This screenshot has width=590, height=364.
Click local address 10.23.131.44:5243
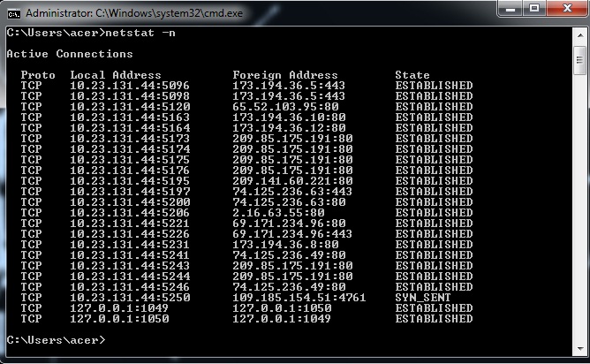click(130, 265)
